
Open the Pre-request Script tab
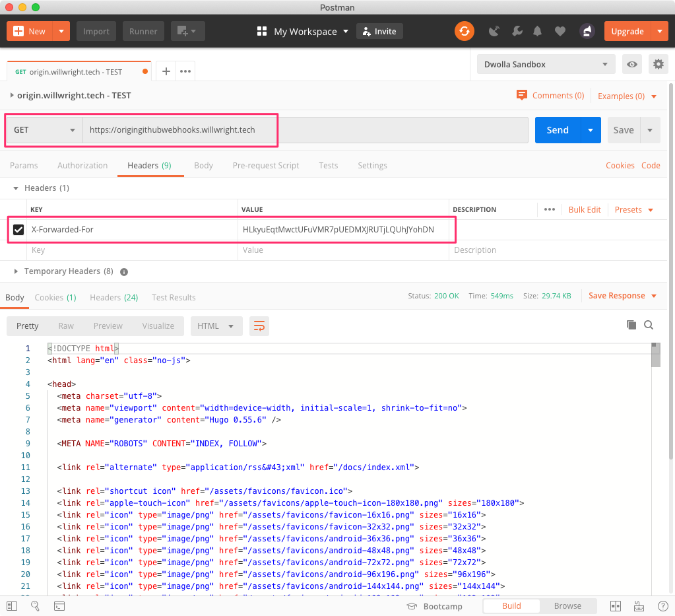click(x=266, y=166)
